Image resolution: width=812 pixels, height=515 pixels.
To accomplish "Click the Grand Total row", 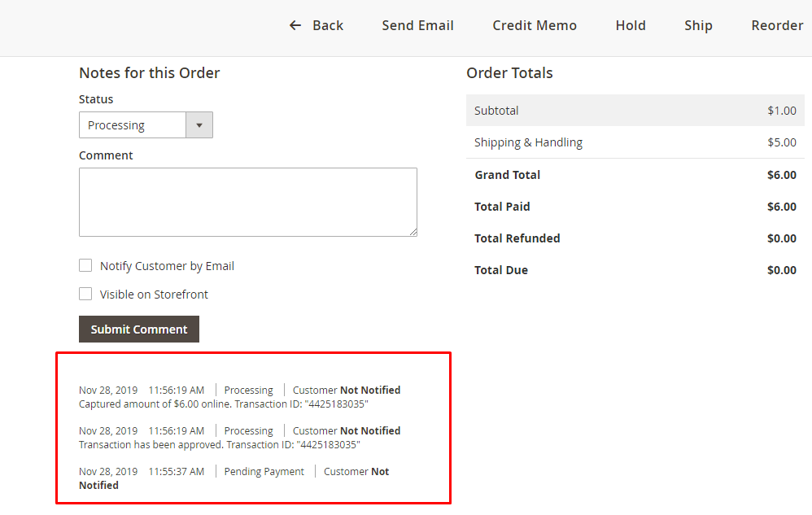I will [x=635, y=175].
